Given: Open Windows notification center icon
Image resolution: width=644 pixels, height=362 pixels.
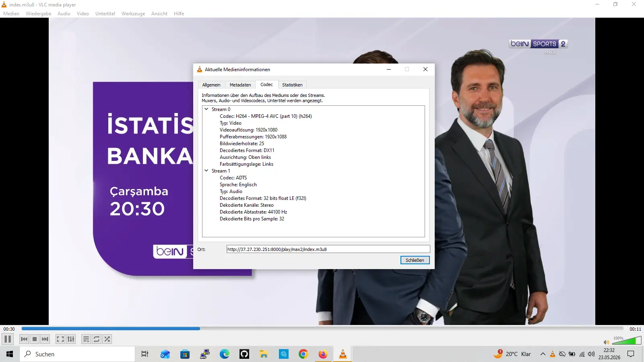Looking at the screenshot, I should click(x=631, y=354).
